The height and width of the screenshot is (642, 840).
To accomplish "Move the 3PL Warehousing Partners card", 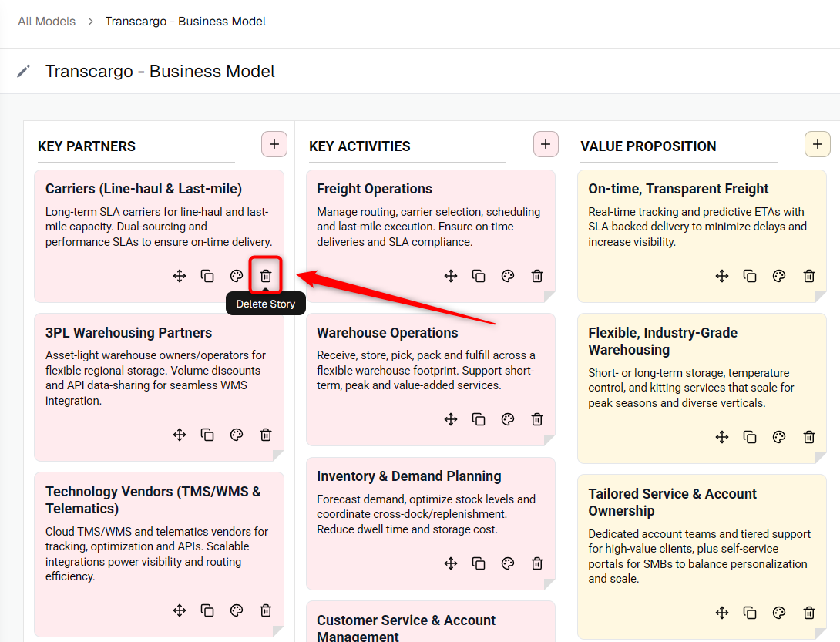I will (x=180, y=435).
